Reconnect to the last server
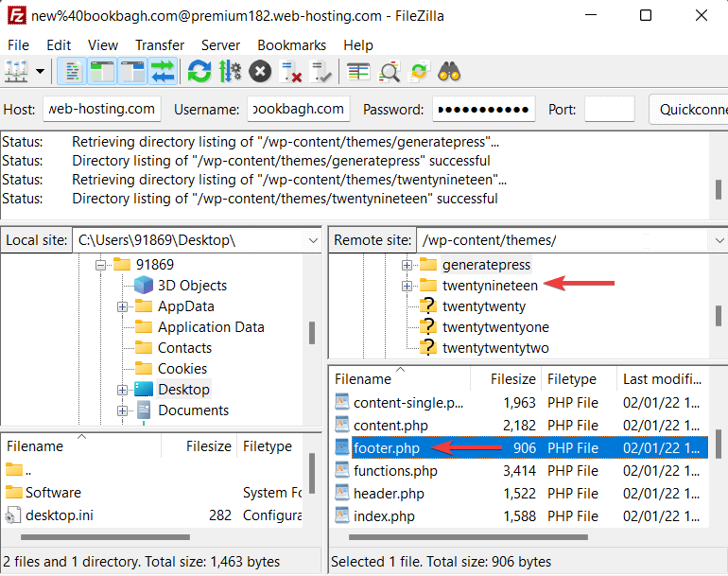Screen dimensions: 728x576 (321, 72)
